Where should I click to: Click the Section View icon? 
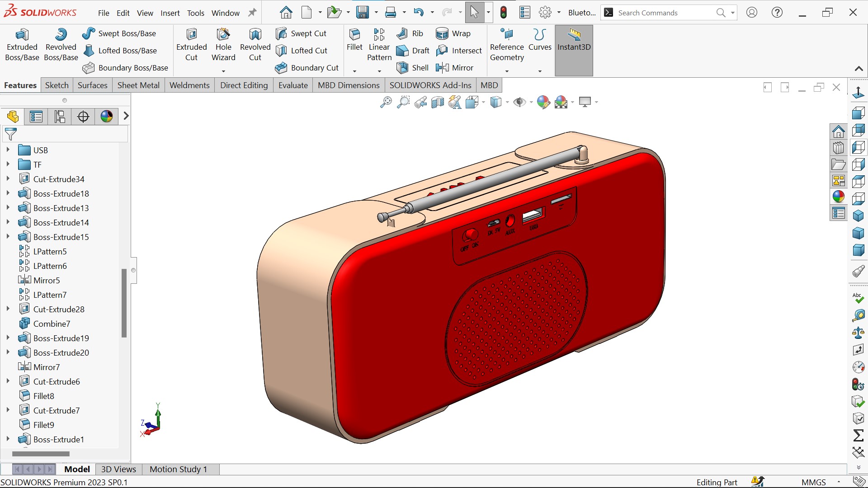(438, 103)
